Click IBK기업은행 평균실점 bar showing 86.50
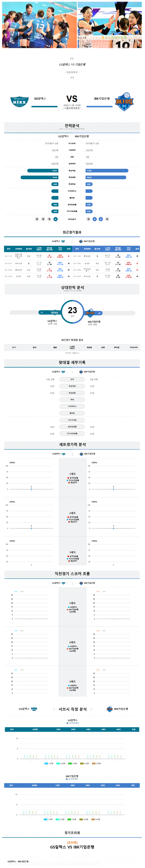This screenshot has height=868, width=145. click(106, 177)
